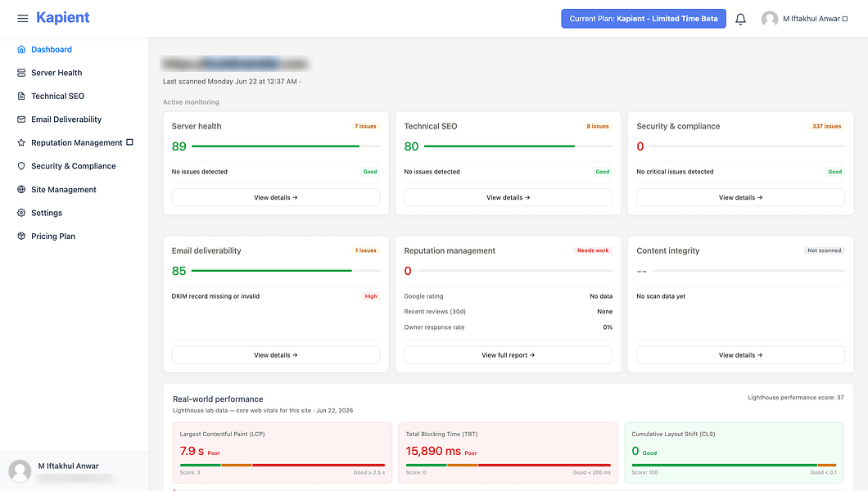Click the Reputation Management star icon
This screenshot has height=491, width=868.
[21, 142]
